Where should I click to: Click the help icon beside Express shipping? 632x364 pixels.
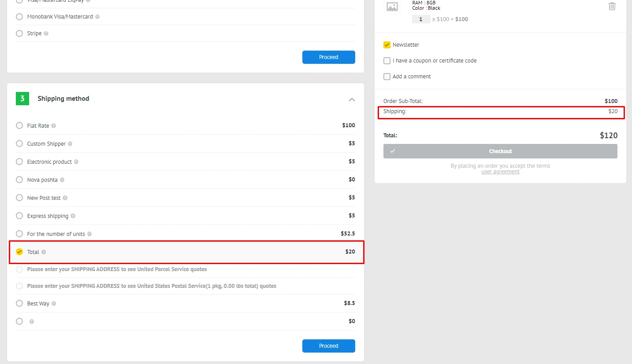[73, 216]
